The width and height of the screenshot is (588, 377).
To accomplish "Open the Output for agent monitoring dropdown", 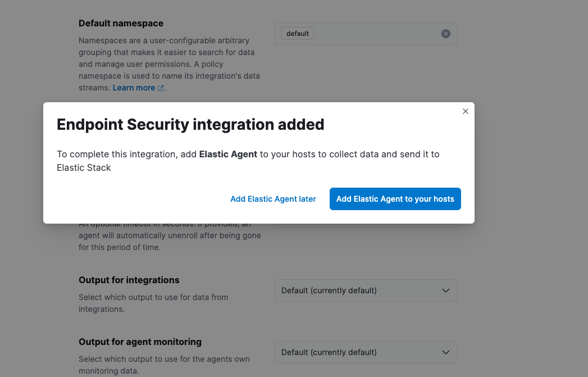I will 366,352.
